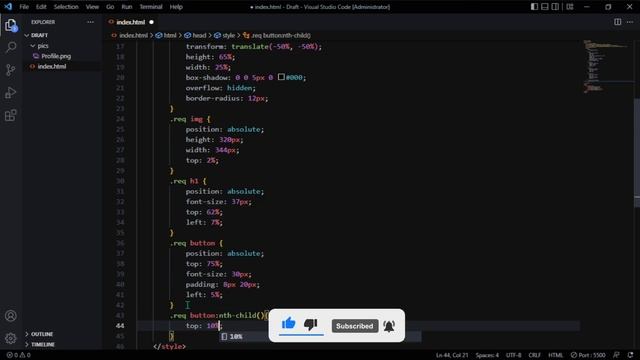Change CRLF end of line sequence
The height and width of the screenshot is (360, 640).
pos(534,355)
